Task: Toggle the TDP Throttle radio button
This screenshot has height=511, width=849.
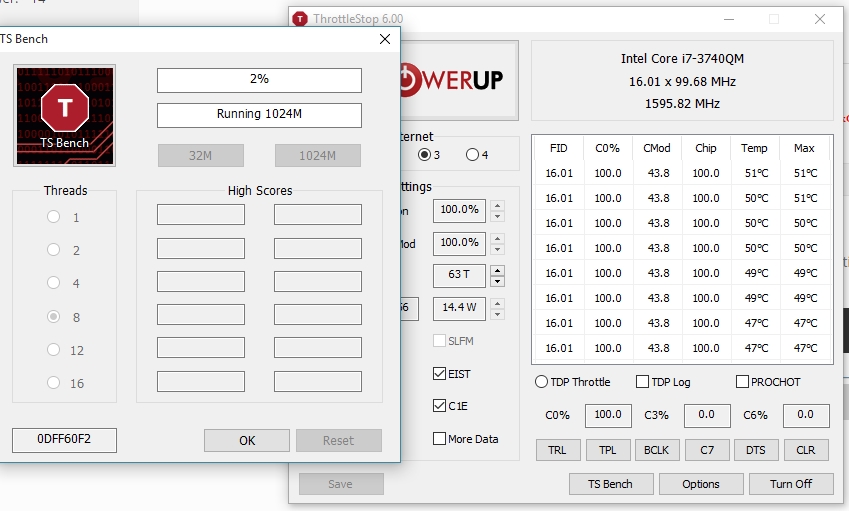Action: click(541, 382)
